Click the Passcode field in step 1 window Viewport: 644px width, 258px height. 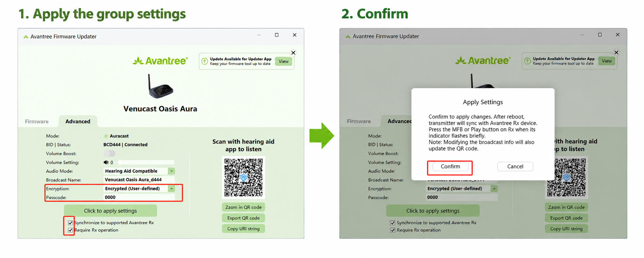139,197
